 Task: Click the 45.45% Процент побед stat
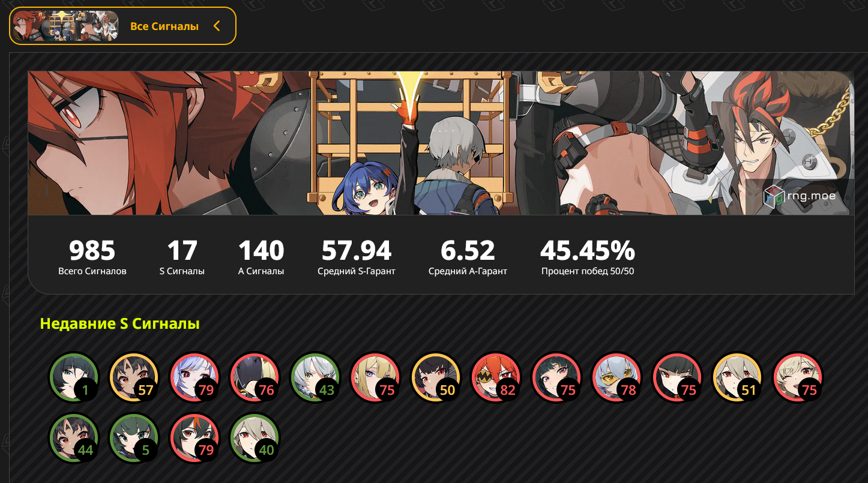pyautogui.click(x=588, y=257)
